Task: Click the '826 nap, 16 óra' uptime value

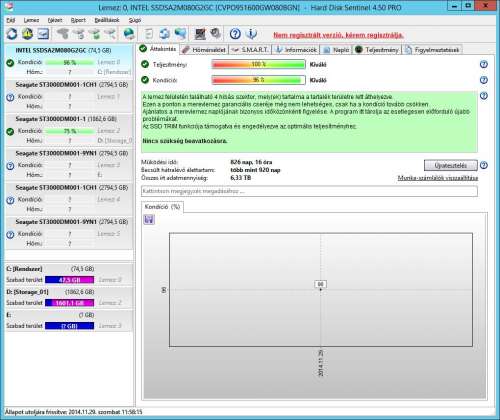Action: pos(251,162)
